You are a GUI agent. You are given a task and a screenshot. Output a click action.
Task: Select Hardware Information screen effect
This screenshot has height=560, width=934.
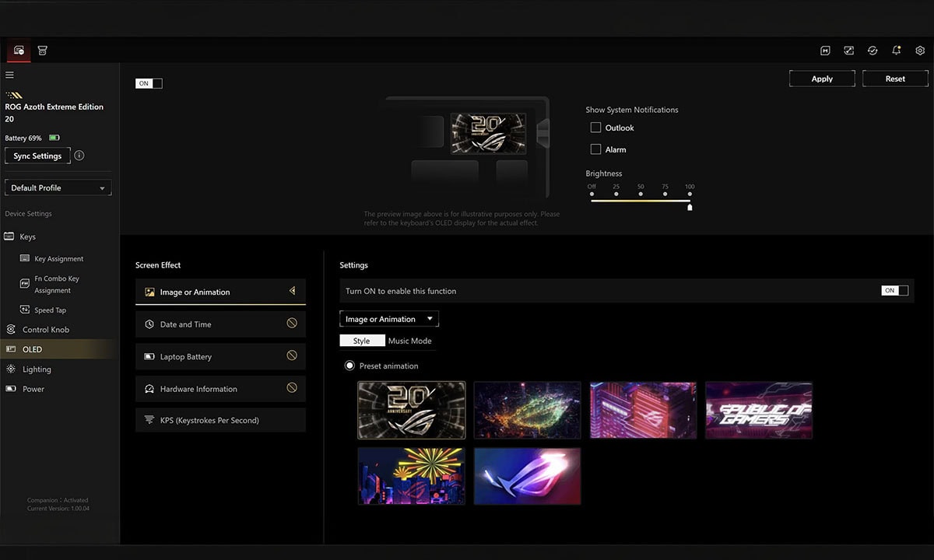point(220,388)
